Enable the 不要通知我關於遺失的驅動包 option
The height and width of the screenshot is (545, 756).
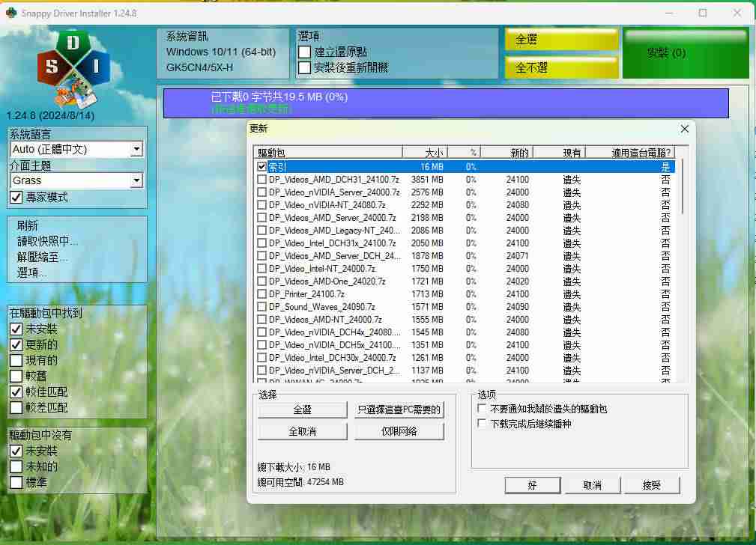pyautogui.click(x=483, y=408)
